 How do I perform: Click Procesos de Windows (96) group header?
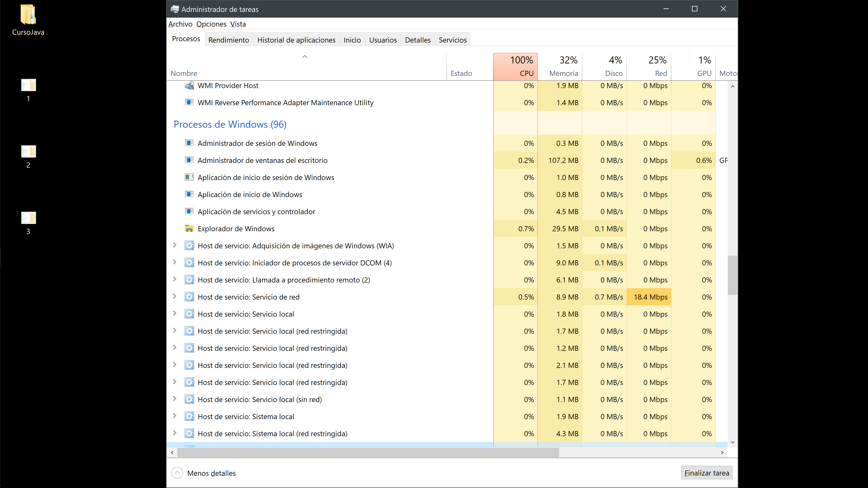pyautogui.click(x=230, y=124)
